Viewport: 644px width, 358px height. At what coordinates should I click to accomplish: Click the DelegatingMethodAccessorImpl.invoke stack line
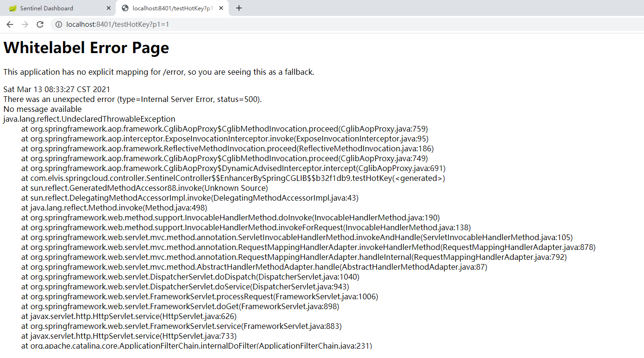(190, 198)
